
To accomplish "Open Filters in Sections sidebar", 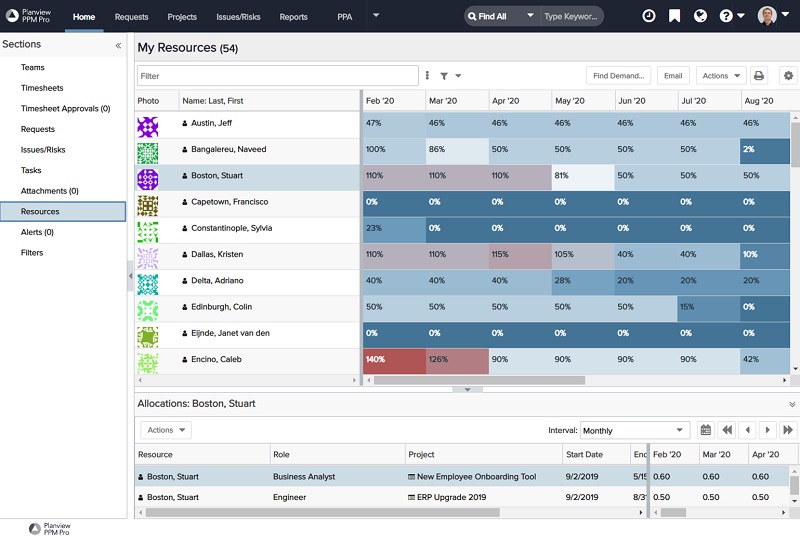I will 32,253.
